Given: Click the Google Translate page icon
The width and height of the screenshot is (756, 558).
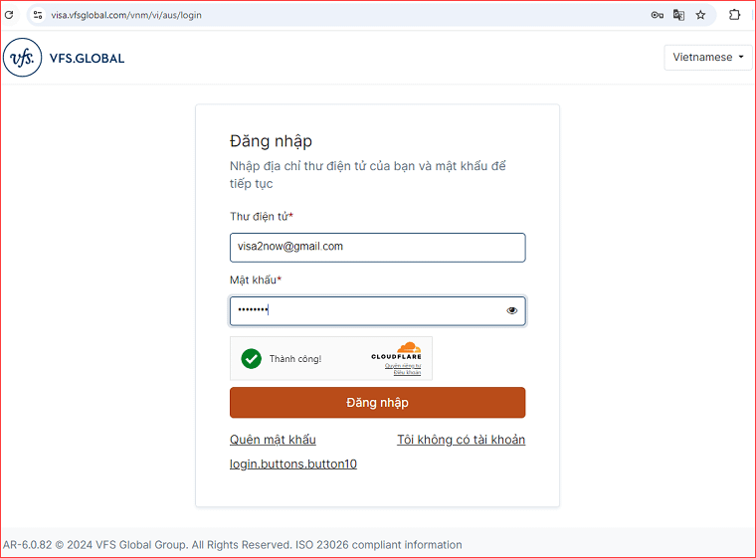Looking at the screenshot, I should click(x=679, y=15).
